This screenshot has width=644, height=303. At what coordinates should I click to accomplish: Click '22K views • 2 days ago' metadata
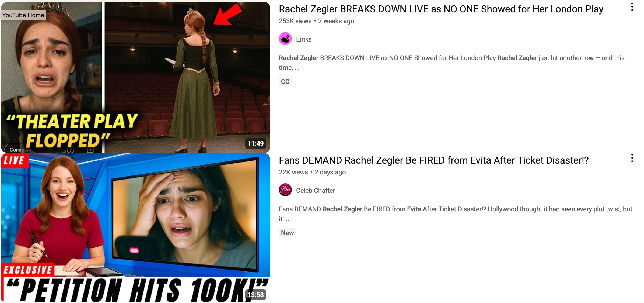312,172
